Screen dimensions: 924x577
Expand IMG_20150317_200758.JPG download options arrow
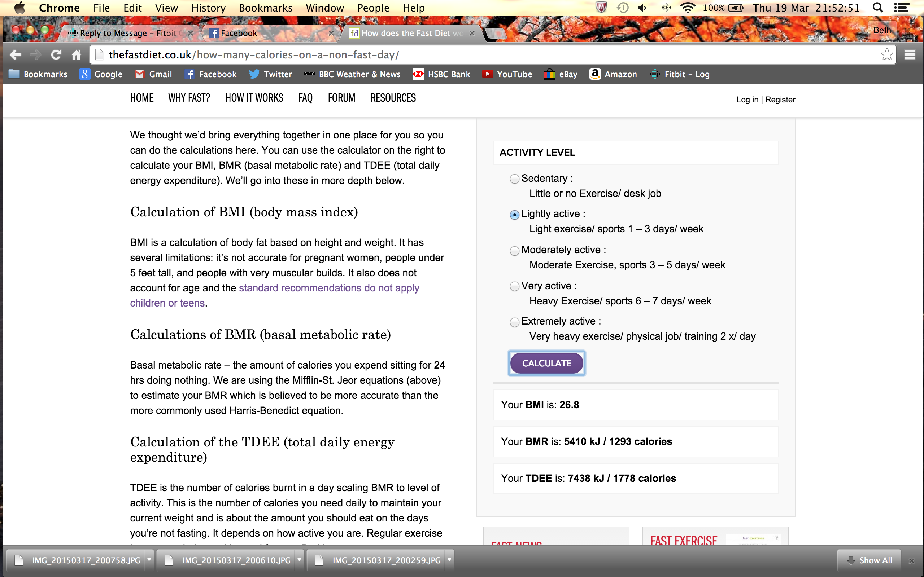tap(149, 560)
